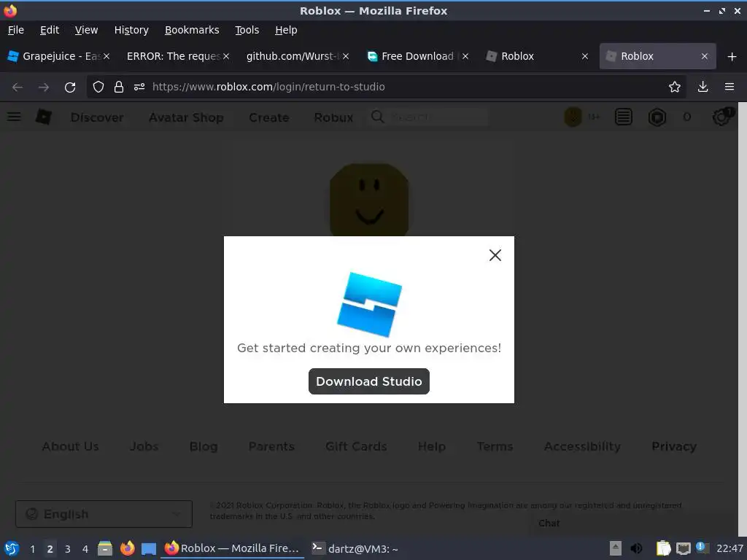
Task: Open Roblox settings gear icon
Action: coord(721,117)
